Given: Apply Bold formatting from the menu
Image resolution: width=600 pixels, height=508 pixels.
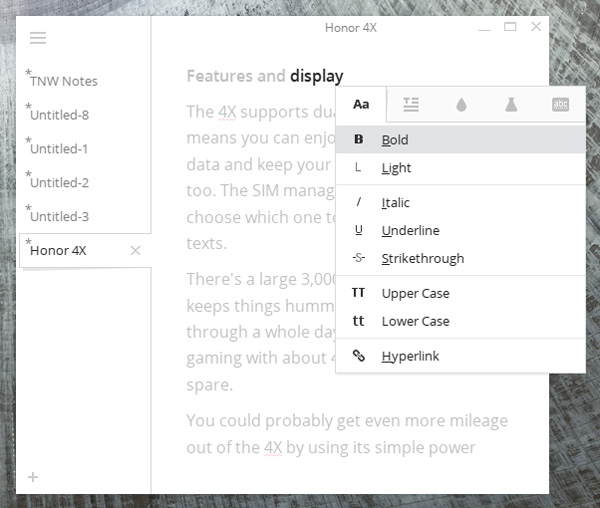Looking at the screenshot, I should (x=461, y=140).
